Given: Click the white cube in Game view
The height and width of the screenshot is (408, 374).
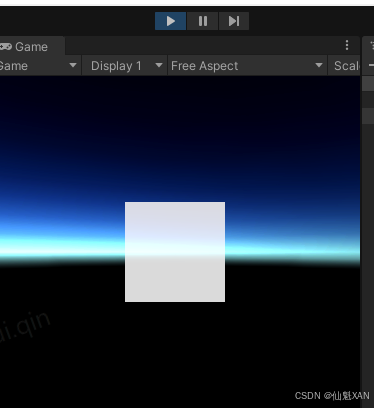Looking at the screenshot, I should 175,252.
